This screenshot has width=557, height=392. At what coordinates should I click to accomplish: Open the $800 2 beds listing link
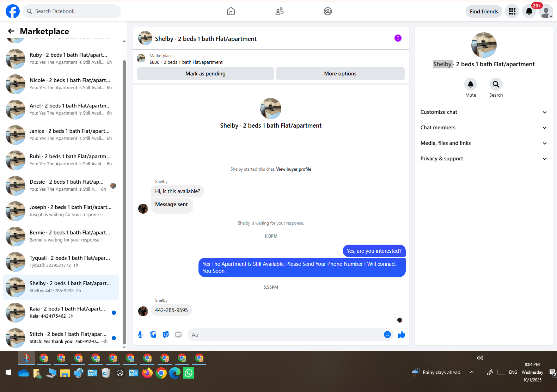pyautogui.click(x=186, y=62)
